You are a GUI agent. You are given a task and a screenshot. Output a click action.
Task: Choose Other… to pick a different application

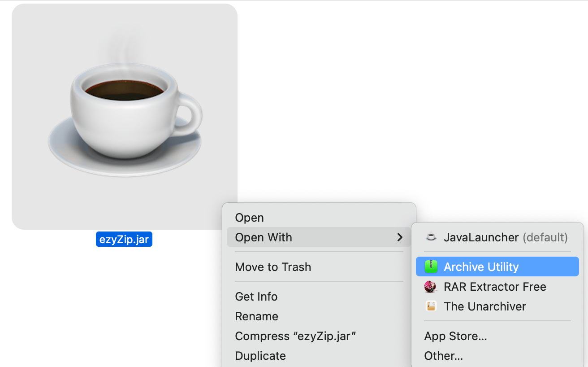444,355
